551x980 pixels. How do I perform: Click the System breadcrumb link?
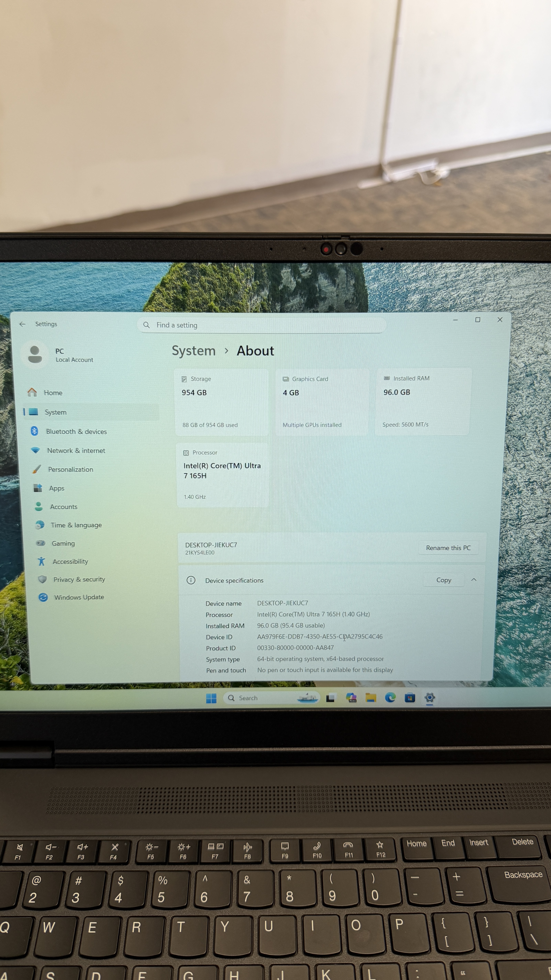tap(194, 351)
